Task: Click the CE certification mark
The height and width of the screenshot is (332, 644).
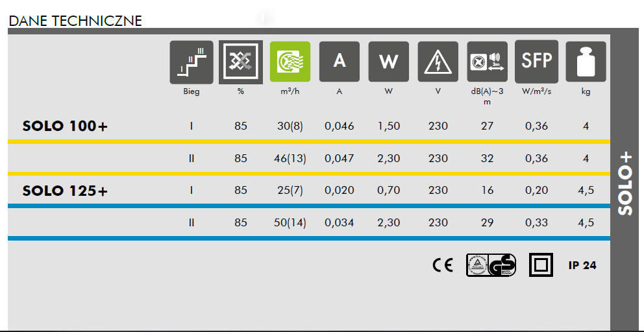Action: 443,266
